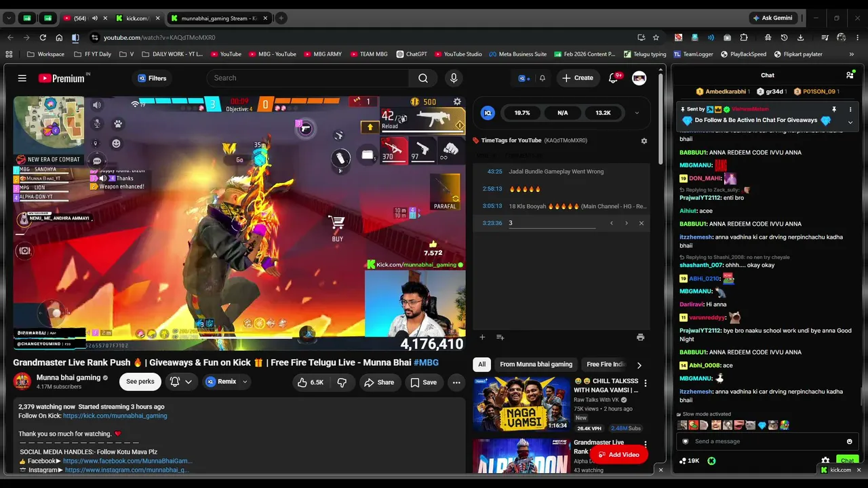
Task: Print the TimeTags list
Action: click(x=640, y=337)
